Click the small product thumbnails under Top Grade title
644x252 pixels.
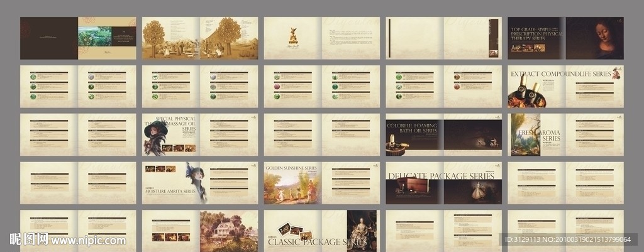528,48
